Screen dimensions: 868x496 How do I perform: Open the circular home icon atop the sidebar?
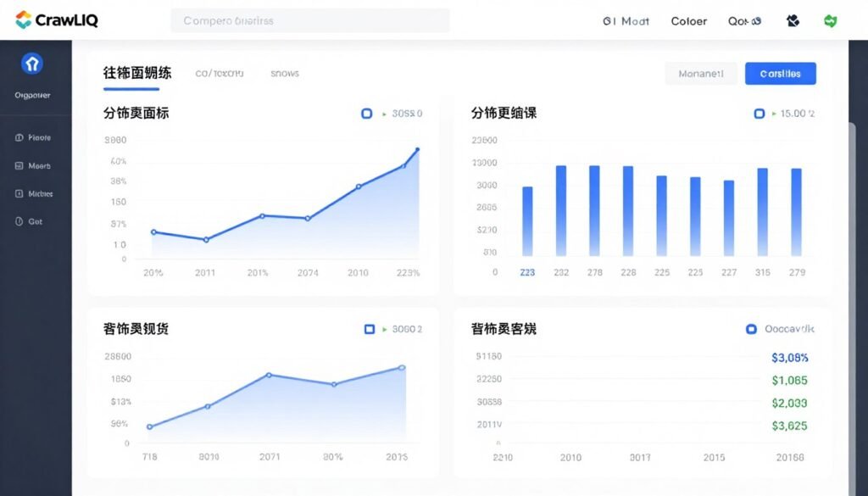(x=32, y=64)
